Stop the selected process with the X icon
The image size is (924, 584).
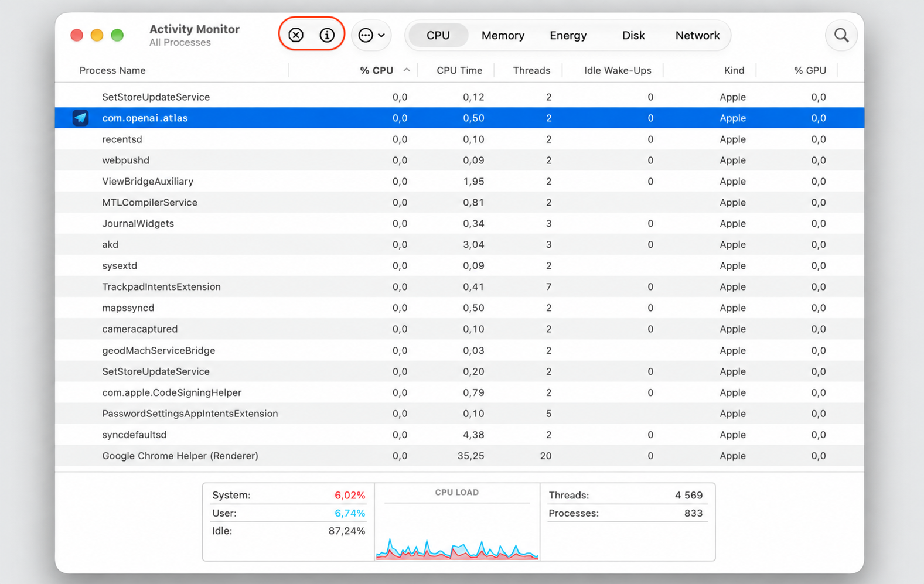click(296, 35)
